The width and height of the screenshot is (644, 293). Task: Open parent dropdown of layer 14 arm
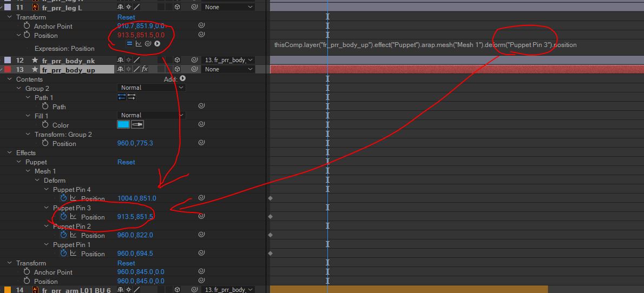point(227,290)
